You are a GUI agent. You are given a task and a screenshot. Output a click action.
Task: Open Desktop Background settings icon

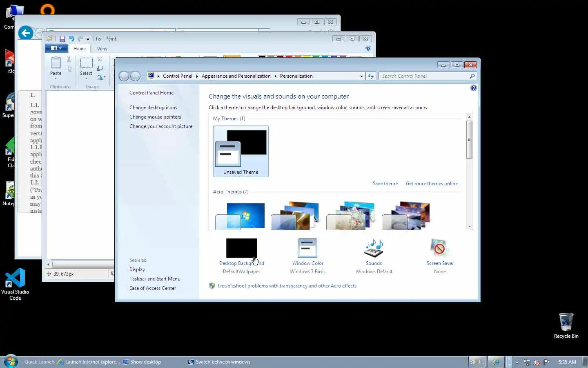[241, 248]
